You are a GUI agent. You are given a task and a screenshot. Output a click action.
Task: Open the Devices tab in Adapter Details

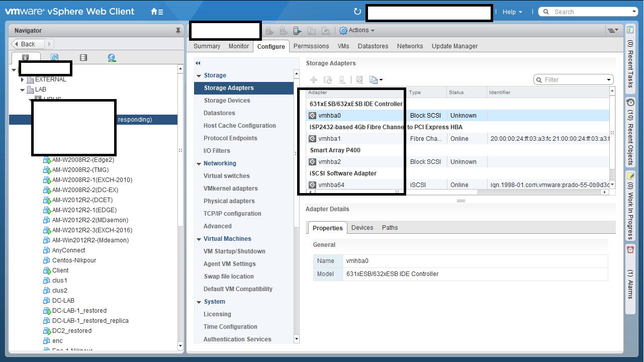tap(362, 228)
